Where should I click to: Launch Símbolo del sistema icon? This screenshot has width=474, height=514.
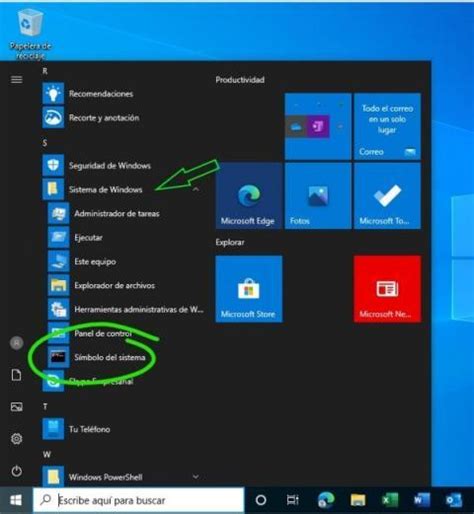pos(58,357)
